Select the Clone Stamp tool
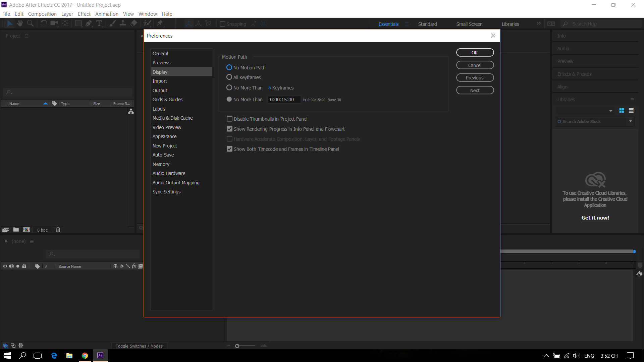Screen dimensions: 644x362 (x=123, y=23)
